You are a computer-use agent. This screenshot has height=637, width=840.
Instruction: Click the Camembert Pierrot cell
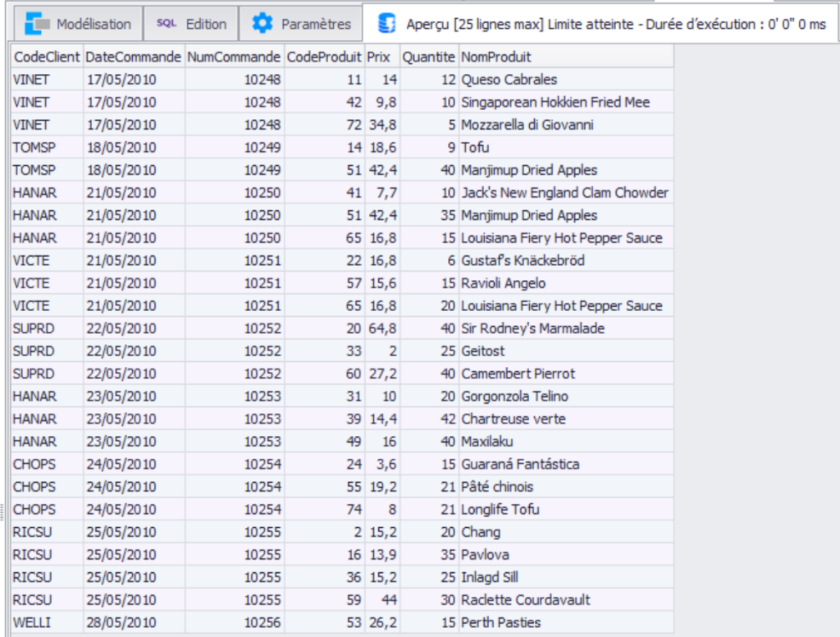click(x=566, y=373)
